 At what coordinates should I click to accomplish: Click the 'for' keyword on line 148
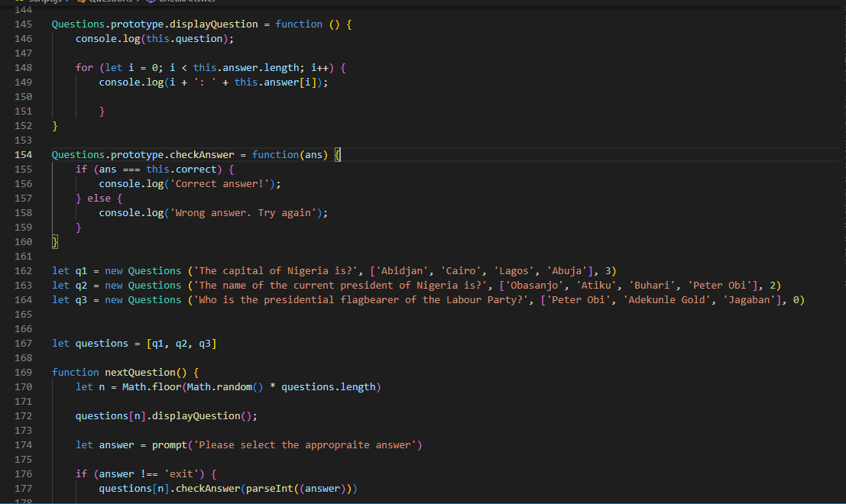point(84,68)
